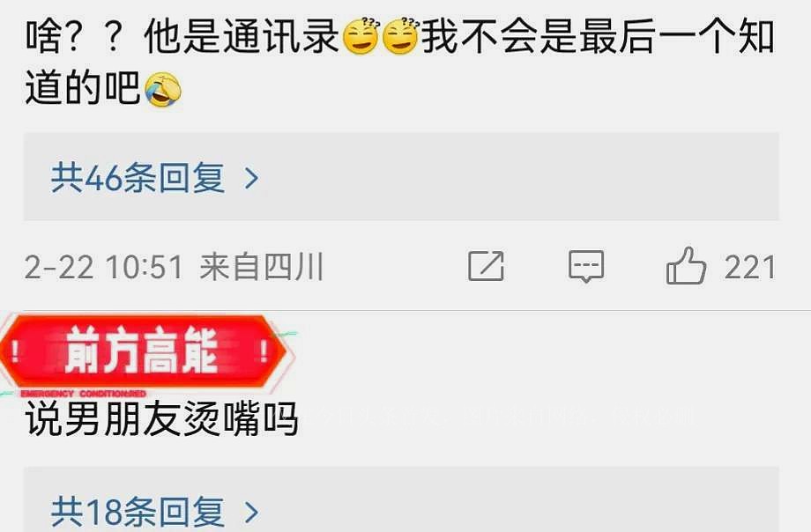This screenshot has height=532, width=811.
Task: Tap the comment text 说男朋友烫嘴吗
Action: coord(162,419)
